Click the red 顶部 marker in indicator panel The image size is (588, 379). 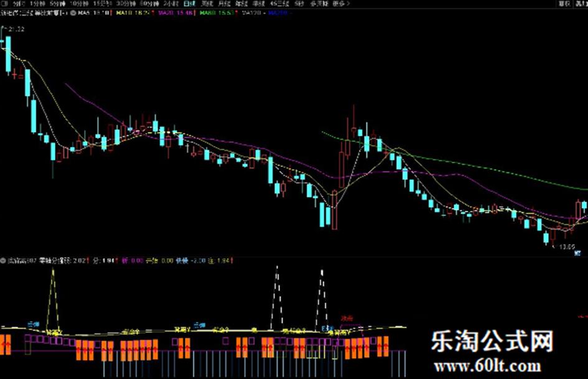(x=347, y=319)
